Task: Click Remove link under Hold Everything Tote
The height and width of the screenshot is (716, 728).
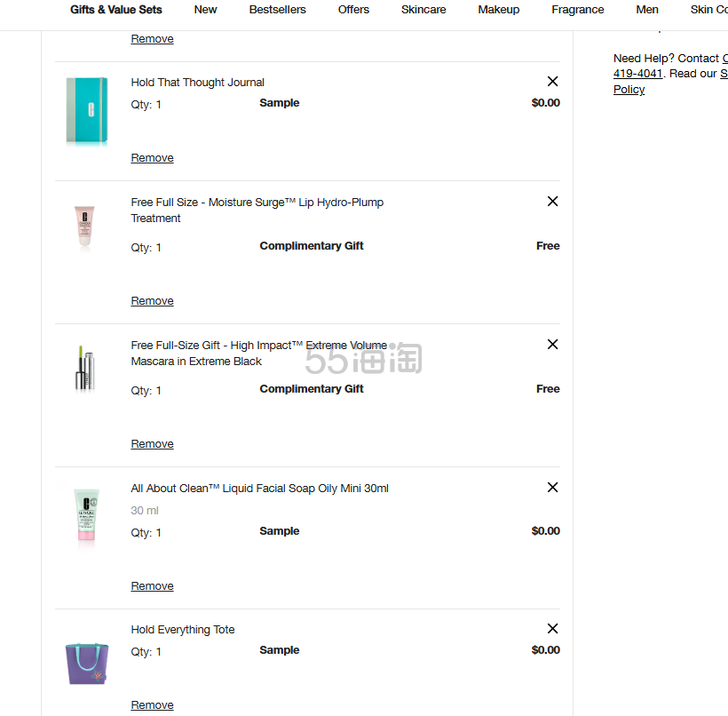Action: pos(152,705)
